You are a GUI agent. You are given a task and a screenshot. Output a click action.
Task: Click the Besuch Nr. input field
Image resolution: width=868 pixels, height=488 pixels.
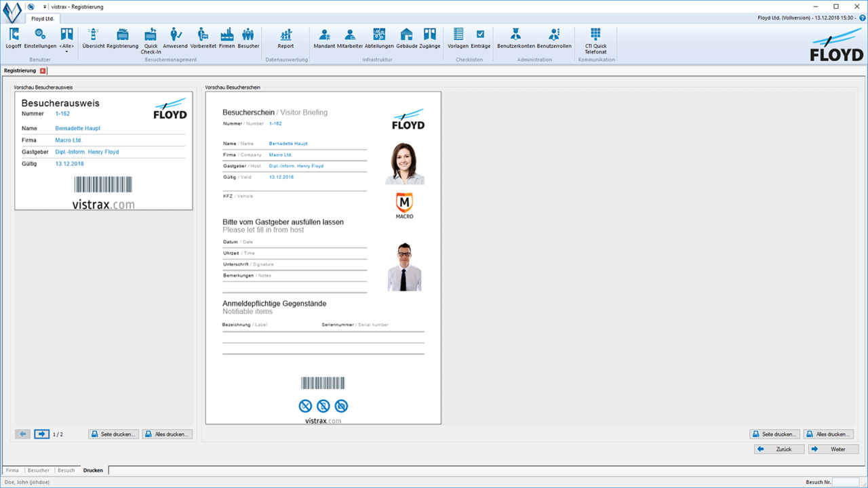point(845,482)
